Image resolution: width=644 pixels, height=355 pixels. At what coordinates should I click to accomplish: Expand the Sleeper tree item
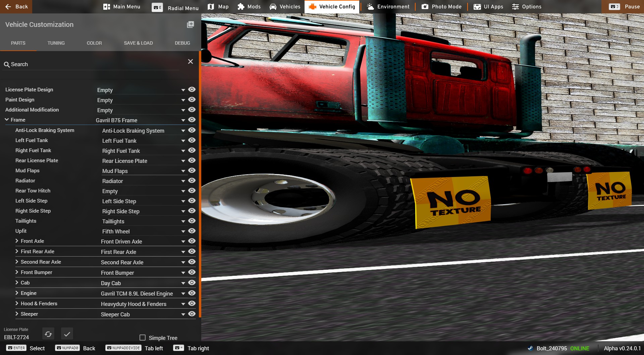[17, 314]
